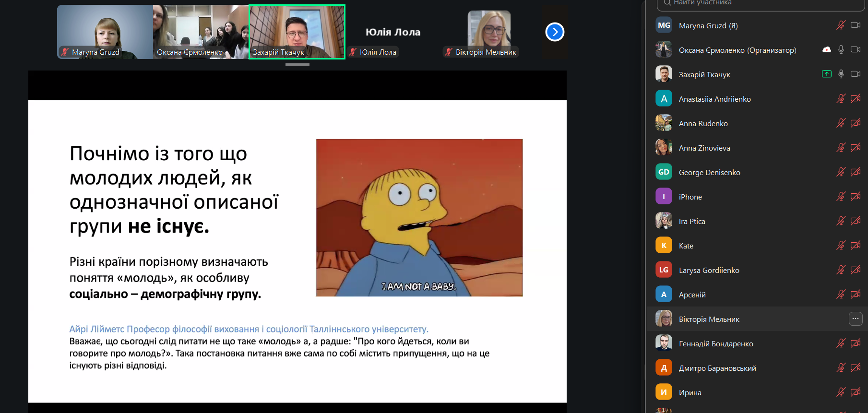Screen dimensions: 868x413
Task: Select Larysa Gordiienko in participant list
Action: pyautogui.click(x=709, y=270)
